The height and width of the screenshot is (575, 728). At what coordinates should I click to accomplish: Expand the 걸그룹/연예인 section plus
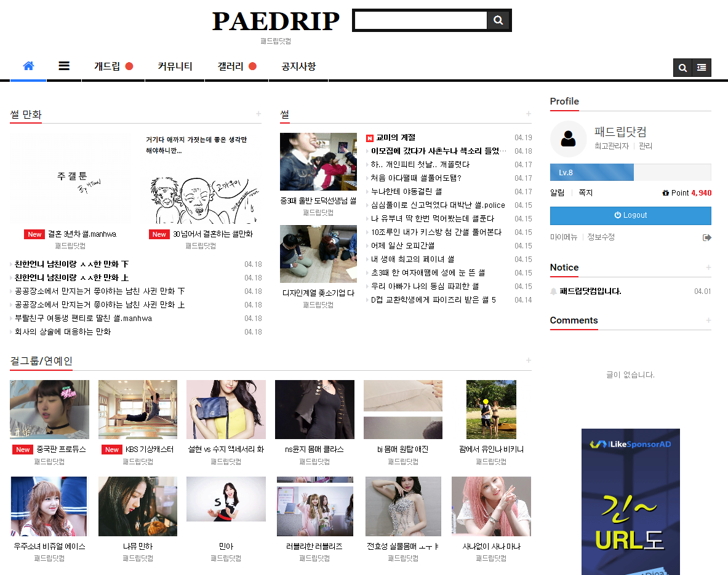click(x=529, y=360)
